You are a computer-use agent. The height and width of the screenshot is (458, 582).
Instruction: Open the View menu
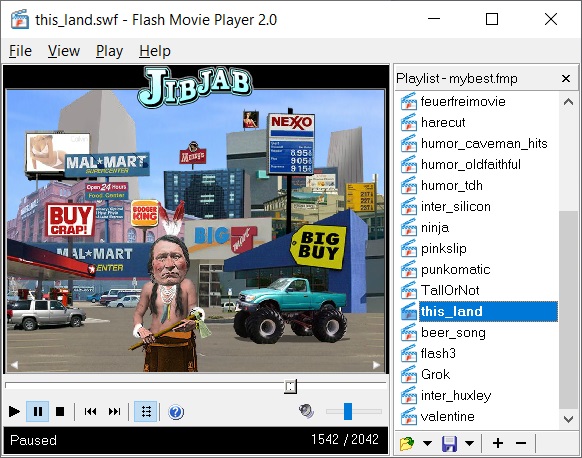(x=64, y=51)
